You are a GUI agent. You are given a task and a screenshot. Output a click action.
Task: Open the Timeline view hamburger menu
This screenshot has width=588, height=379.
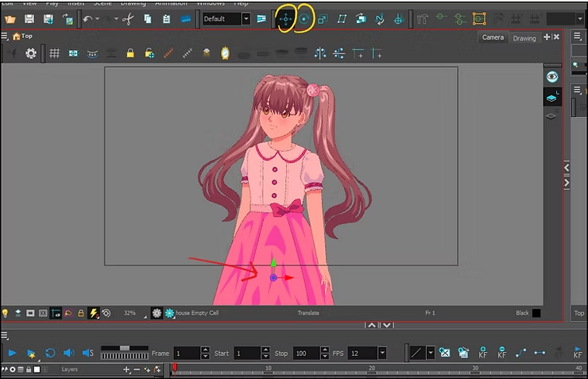(x=5, y=336)
